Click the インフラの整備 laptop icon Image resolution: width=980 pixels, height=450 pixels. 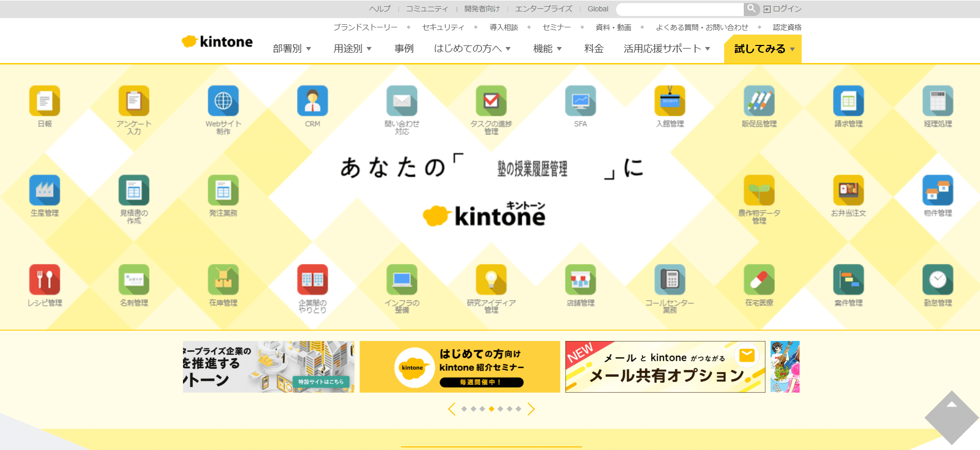pyautogui.click(x=402, y=280)
